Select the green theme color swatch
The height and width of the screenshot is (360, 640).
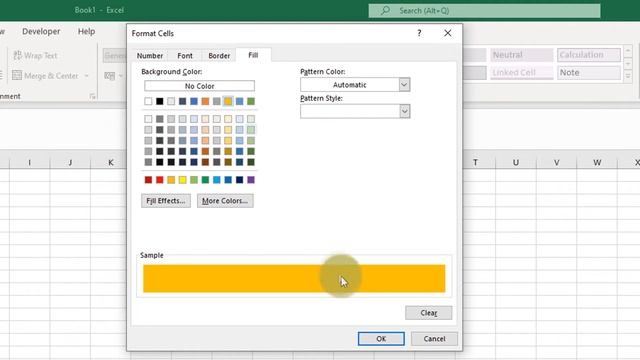point(251,101)
